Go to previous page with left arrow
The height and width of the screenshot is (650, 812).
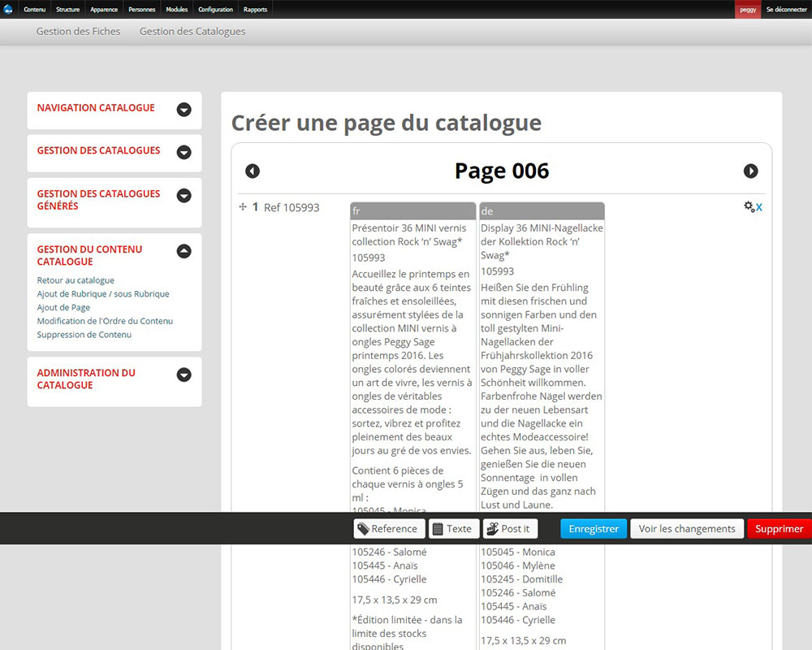pyautogui.click(x=253, y=171)
